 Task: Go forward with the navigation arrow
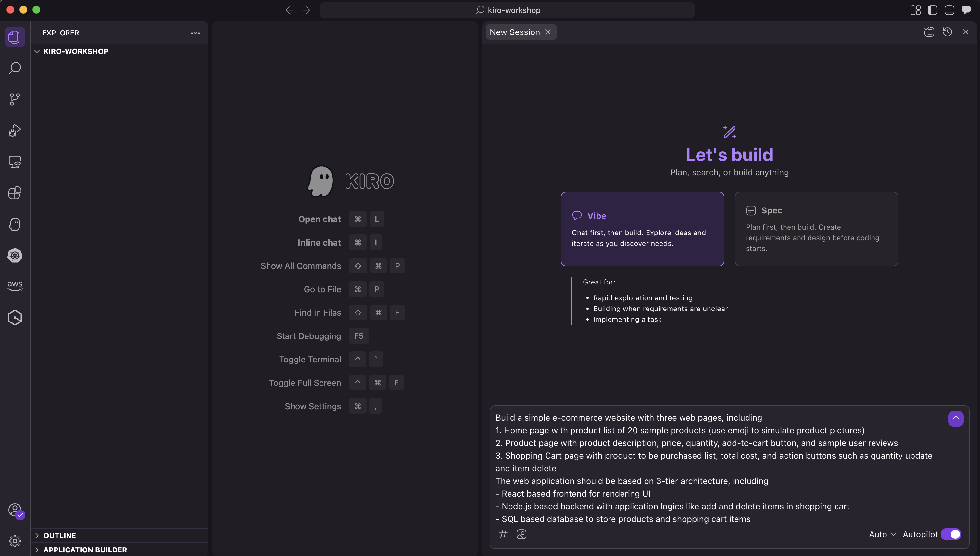click(306, 10)
